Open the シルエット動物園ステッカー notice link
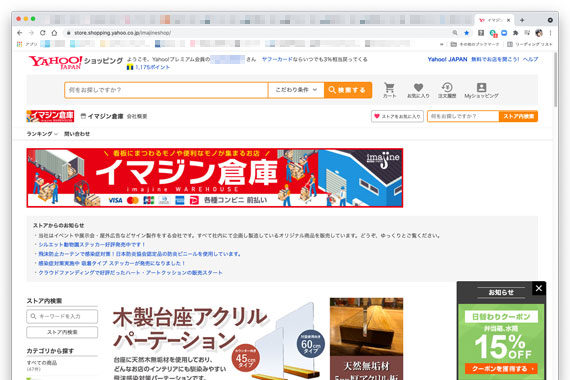 [92, 244]
